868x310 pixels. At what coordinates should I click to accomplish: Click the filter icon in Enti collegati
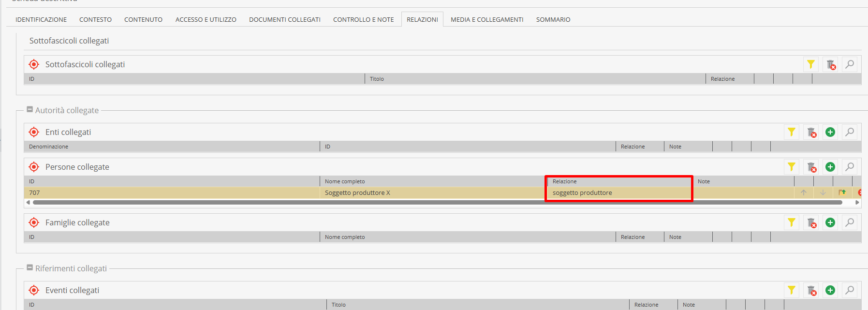click(x=791, y=132)
